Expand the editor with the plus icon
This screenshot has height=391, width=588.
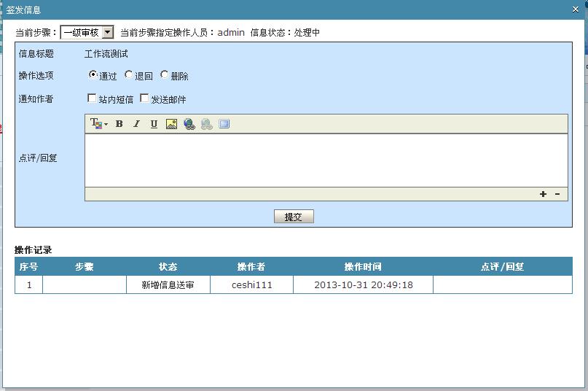543,194
